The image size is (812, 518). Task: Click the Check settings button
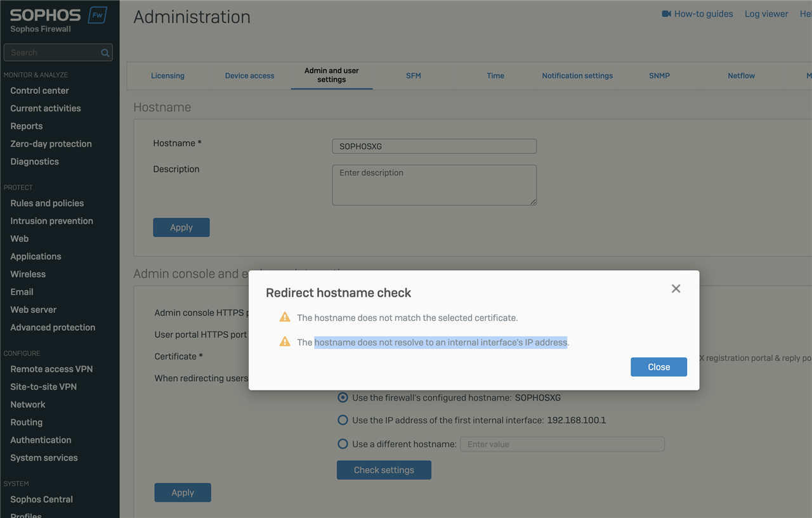pyautogui.click(x=384, y=470)
